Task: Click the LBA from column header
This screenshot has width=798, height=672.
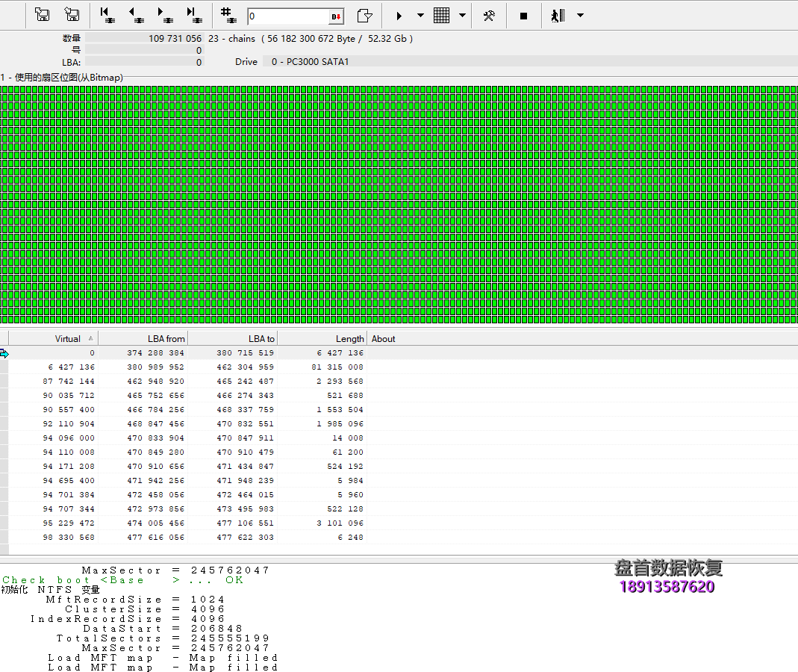Action: tap(166, 339)
